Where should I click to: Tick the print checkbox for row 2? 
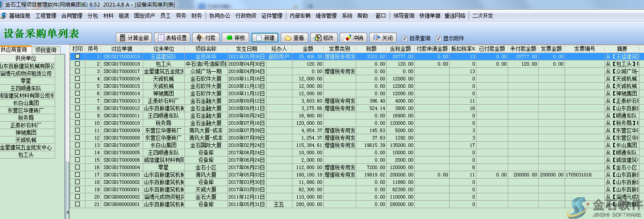pyautogui.click(x=78, y=64)
